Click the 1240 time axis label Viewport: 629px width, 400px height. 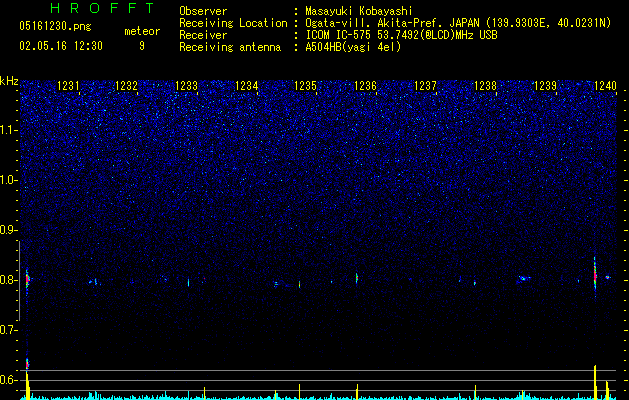click(x=605, y=86)
